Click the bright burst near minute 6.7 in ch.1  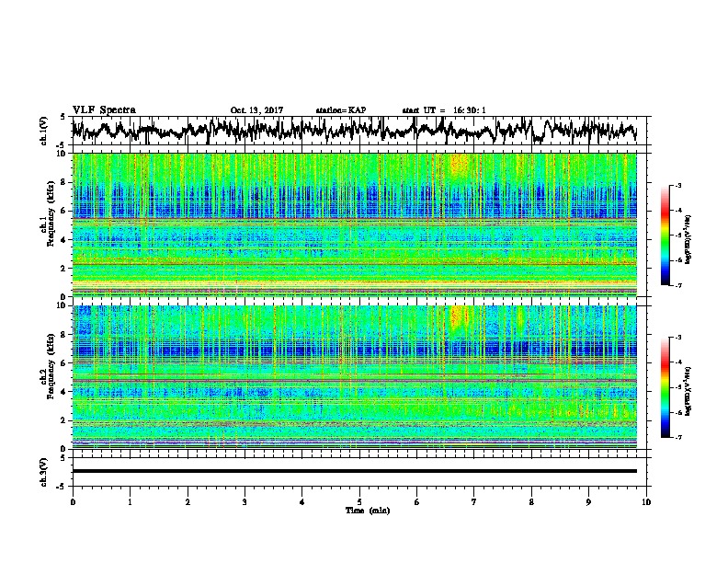(460, 167)
